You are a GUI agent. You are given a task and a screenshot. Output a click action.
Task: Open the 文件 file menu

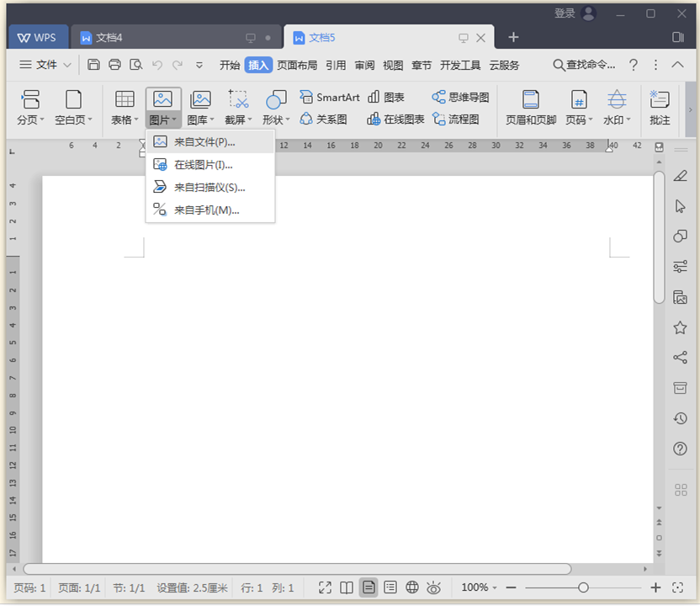(x=49, y=65)
